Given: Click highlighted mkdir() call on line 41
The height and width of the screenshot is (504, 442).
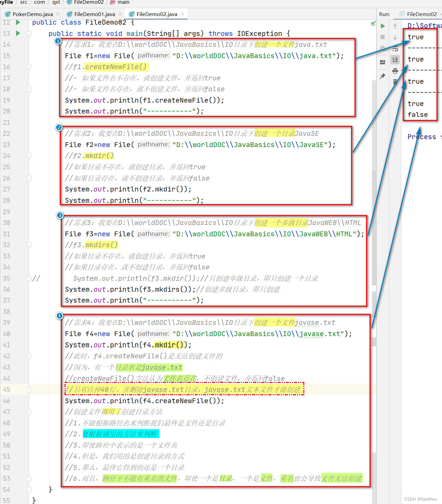Looking at the screenshot, I should coord(170,345).
